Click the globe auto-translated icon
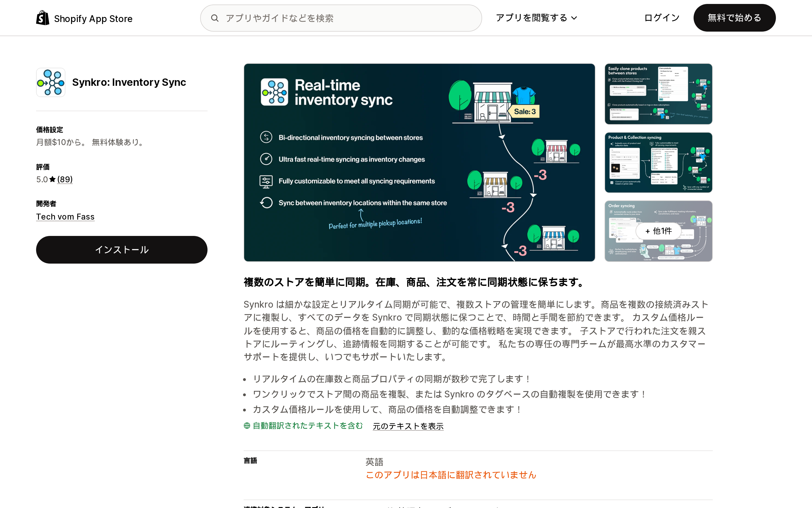This screenshot has width=812, height=508. [247, 426]
